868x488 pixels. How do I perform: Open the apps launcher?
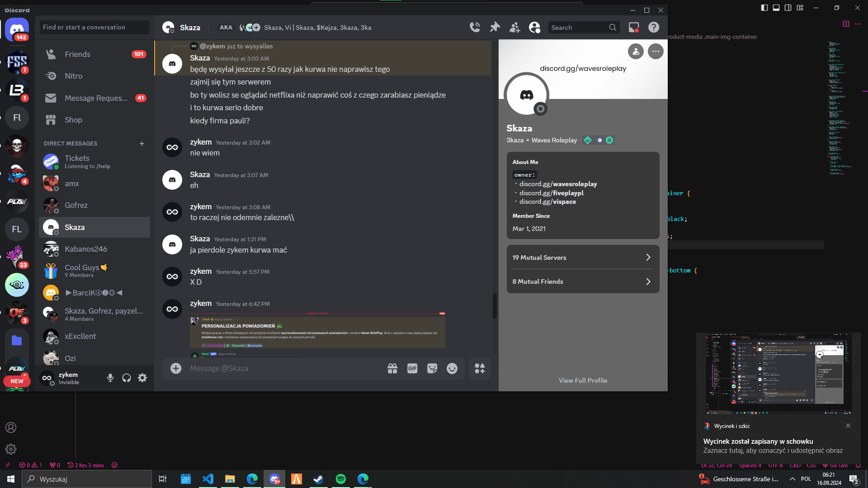pyautogui.click(x=480, y=368)
